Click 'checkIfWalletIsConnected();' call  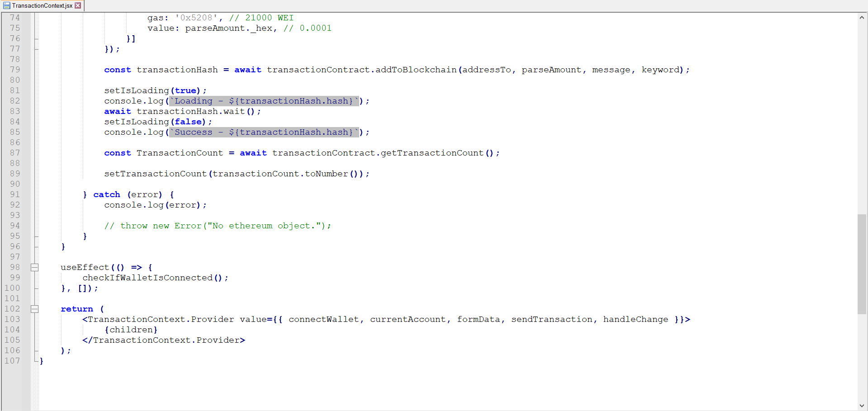point(155,278)
